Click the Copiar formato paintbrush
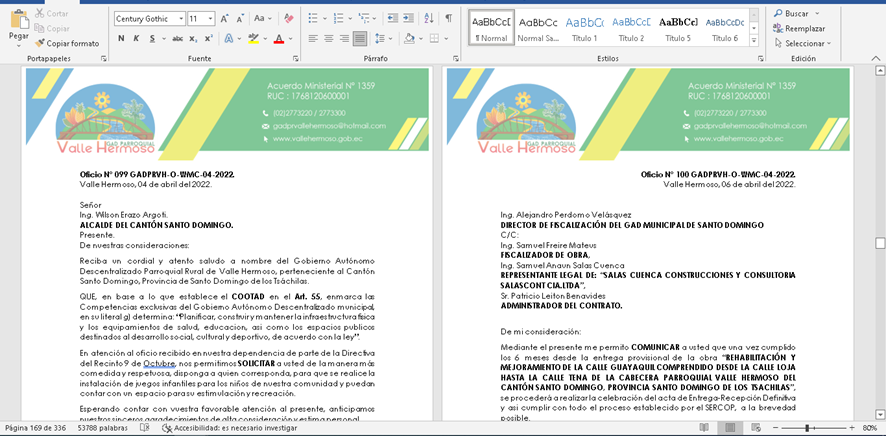Screen dimensions: 886x436 [65, 44]
